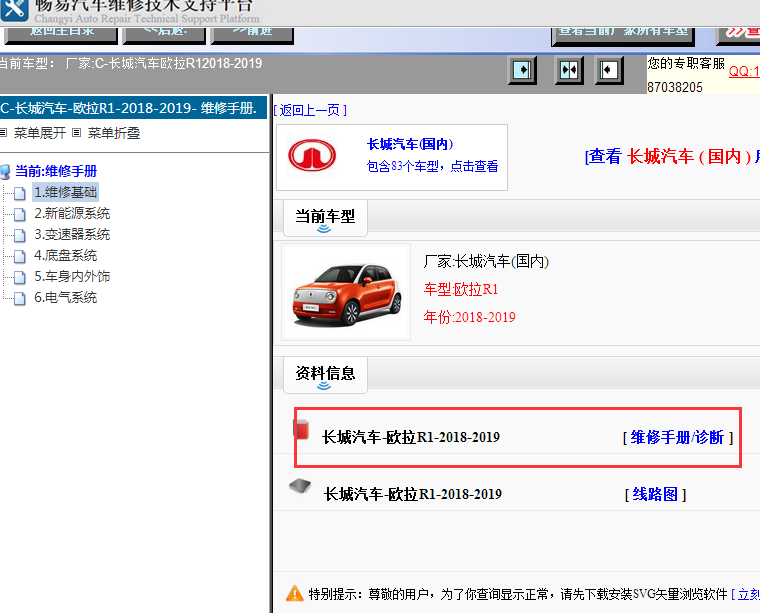The image size is (760, 613).
Task: Click red book icon in first row
Action: [301, 429]
